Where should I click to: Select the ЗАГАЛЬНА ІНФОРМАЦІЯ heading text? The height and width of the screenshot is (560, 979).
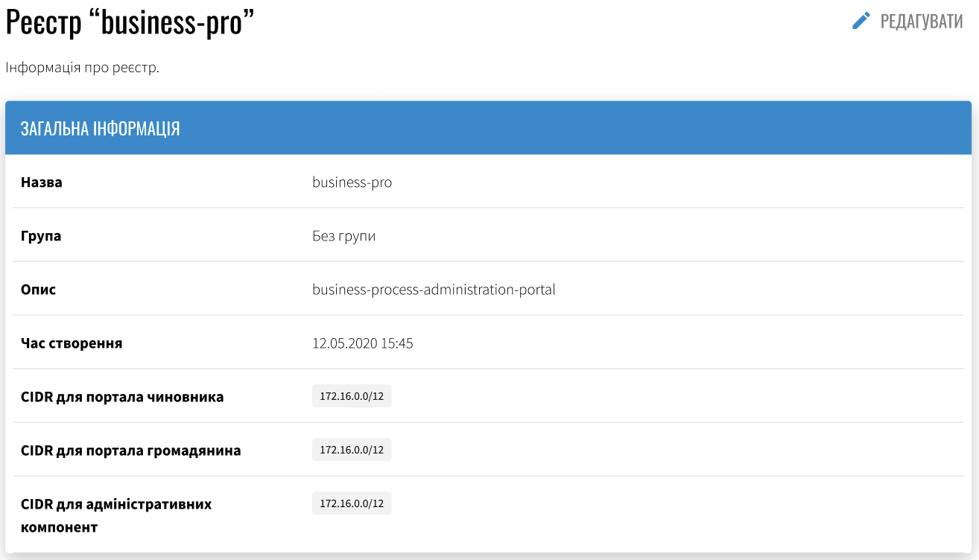coord(100,129)
